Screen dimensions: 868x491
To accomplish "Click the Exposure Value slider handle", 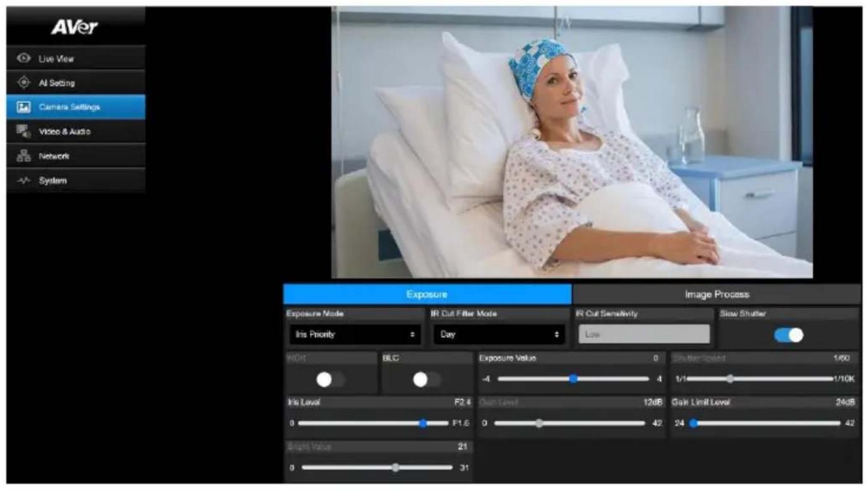I will point(573,379).
